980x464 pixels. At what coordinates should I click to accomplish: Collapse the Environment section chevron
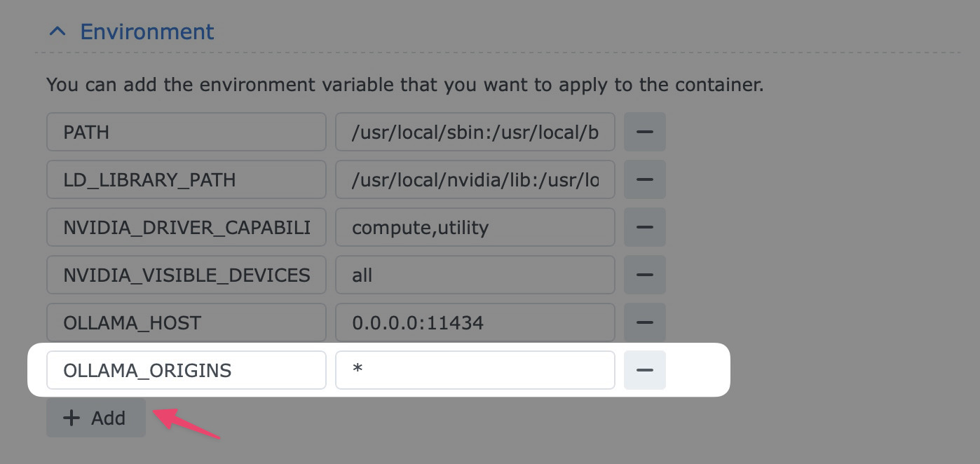coord(58,32)
